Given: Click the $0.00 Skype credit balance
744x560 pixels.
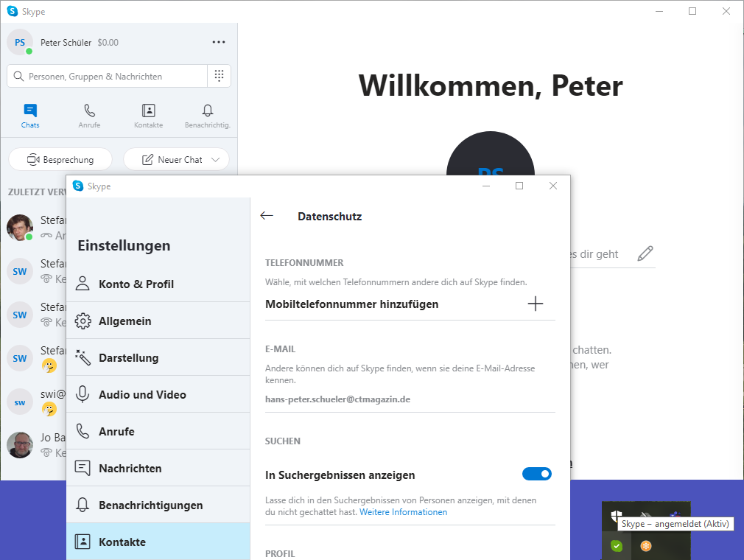Looking at the screenshot, I should [108, 42].
